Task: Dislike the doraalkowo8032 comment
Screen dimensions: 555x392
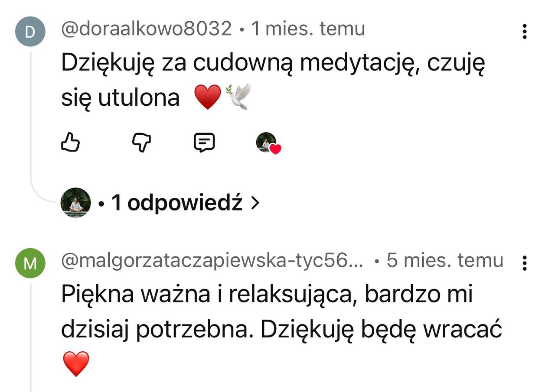Action: click(141, 143)
